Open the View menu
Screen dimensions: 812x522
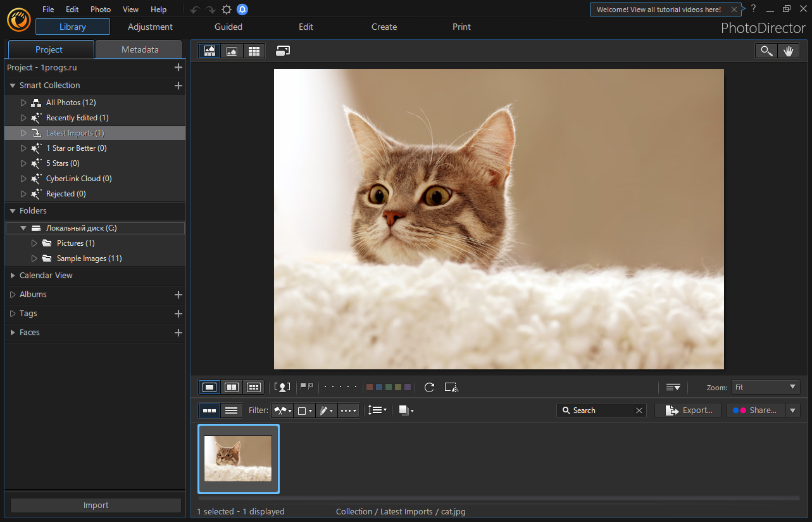point(130,10)
